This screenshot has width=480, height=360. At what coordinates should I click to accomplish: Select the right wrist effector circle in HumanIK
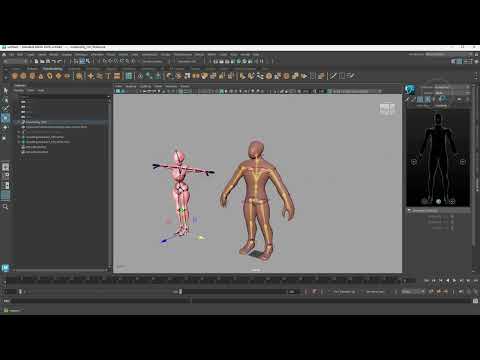coord(462,162)
